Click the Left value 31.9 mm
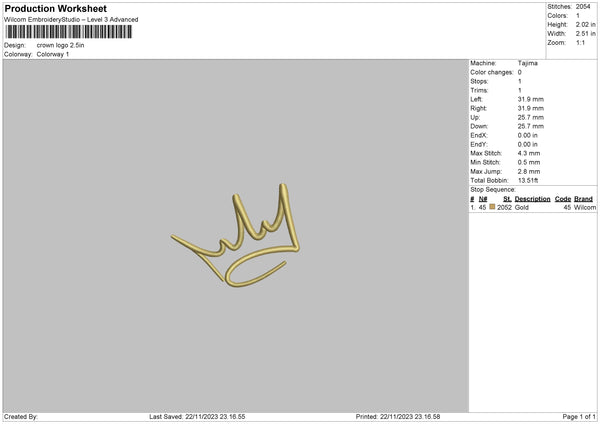 pyautogui.click(x=531, y=99)
